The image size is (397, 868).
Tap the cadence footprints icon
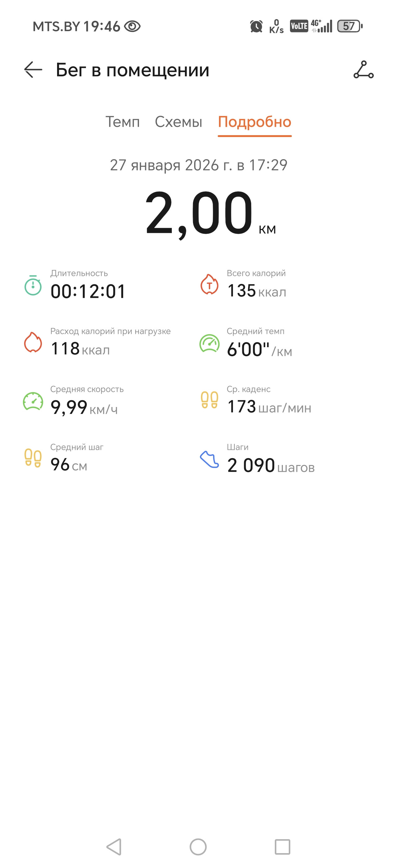point(209,400)
